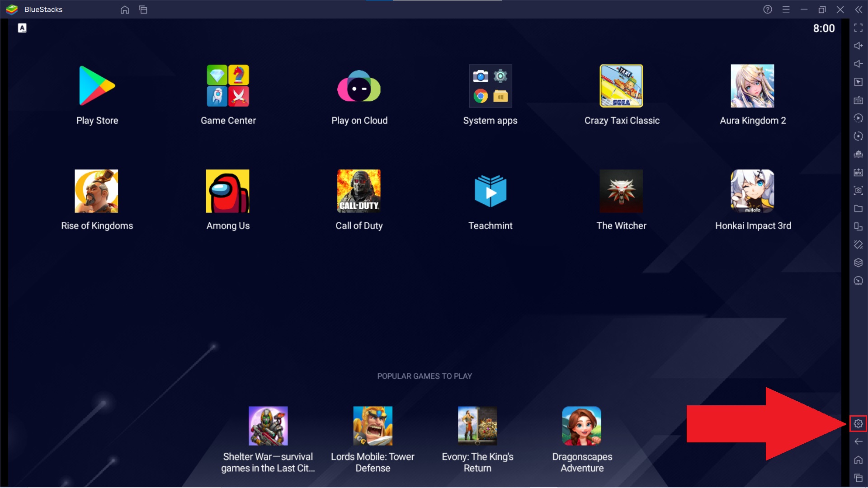Launch Game Center

tap(228, 86)
